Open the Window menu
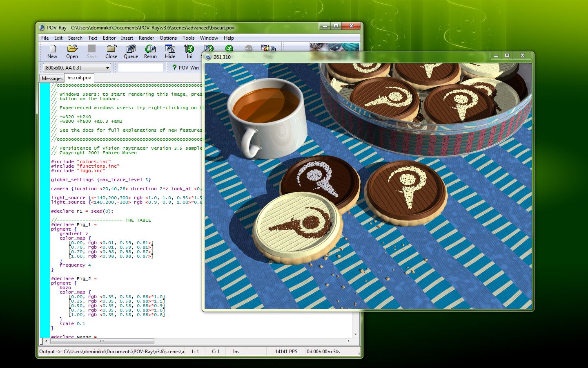588x368 pixels. point(209,38)
